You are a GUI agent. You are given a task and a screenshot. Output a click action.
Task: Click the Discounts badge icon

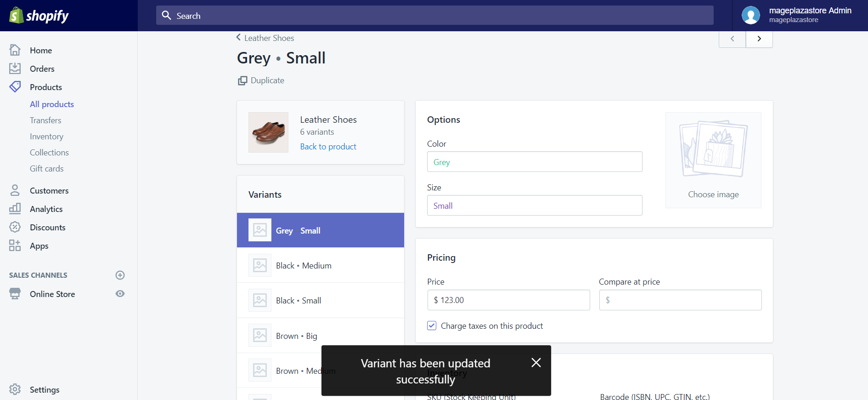(x=15, y=227)
